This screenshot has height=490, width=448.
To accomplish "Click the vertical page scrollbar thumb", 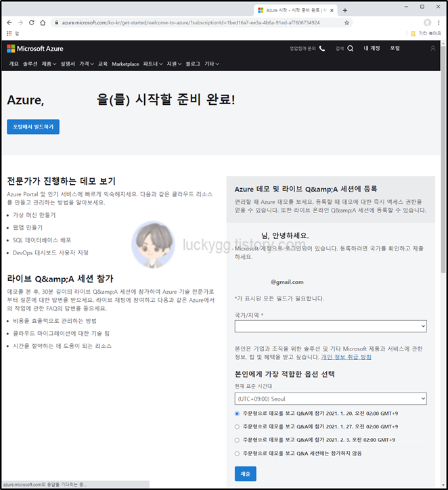I will tap(443, 159).
